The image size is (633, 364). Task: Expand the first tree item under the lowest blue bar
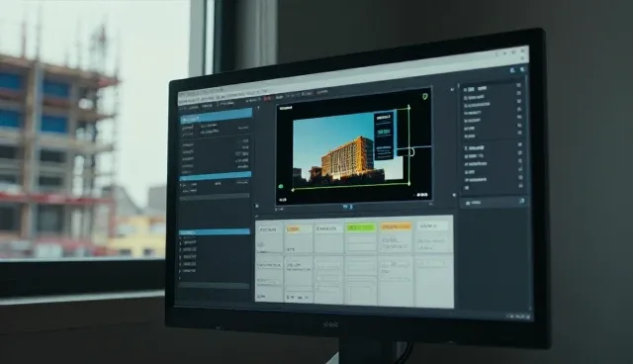pos(180,239)
